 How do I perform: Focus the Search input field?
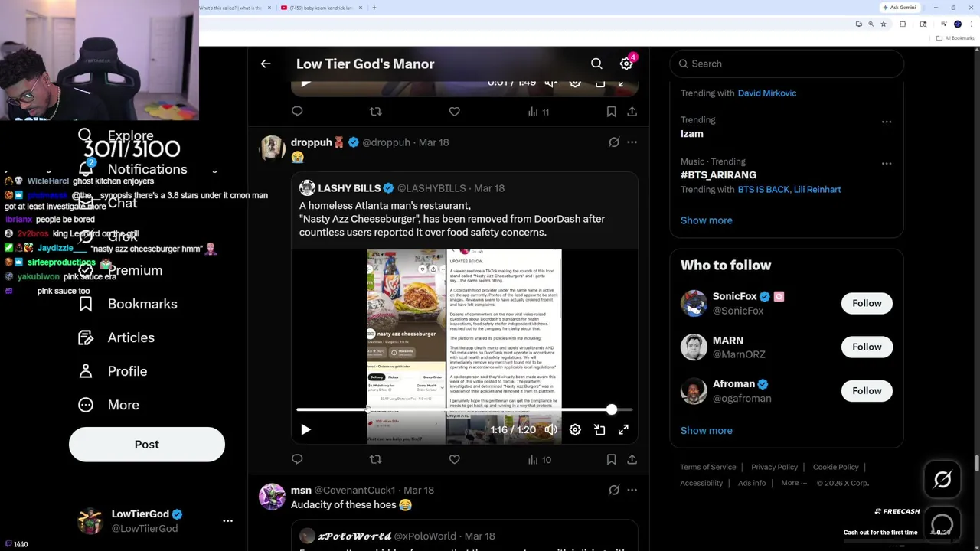[x=786, y=64]
